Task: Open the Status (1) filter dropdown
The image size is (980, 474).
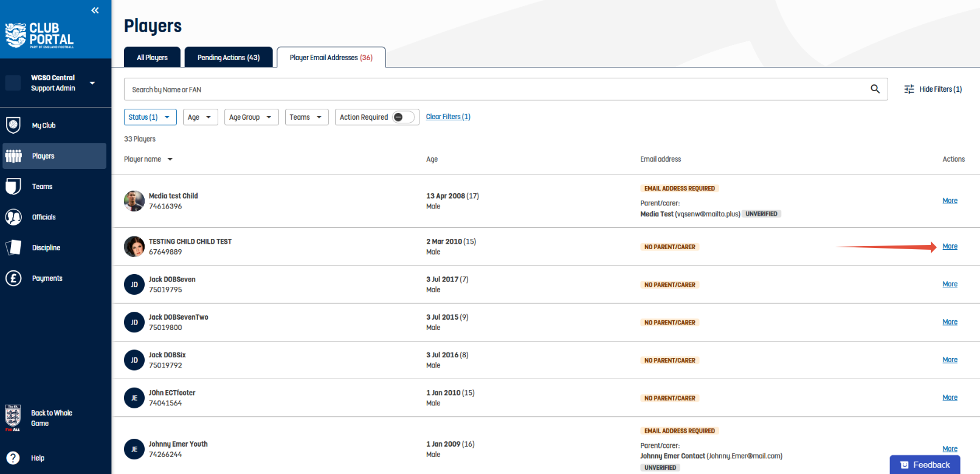Action: (x=150, y=117)
